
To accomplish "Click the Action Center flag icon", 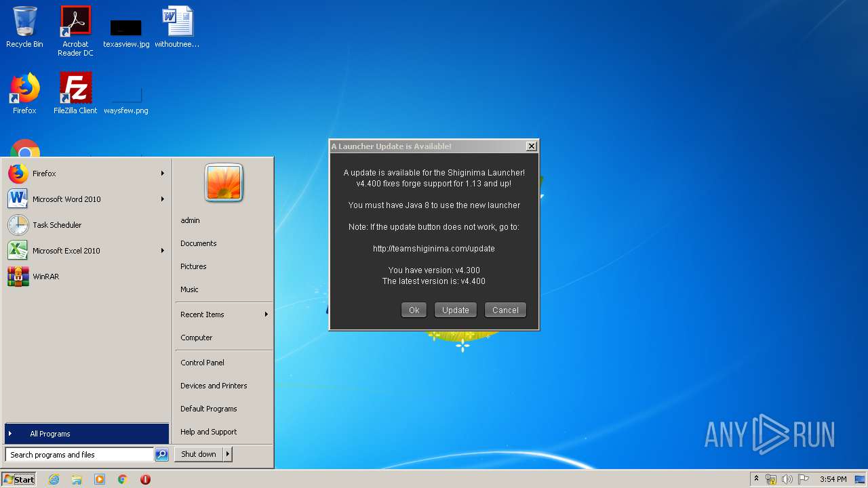I will click(x=804, y=479).
